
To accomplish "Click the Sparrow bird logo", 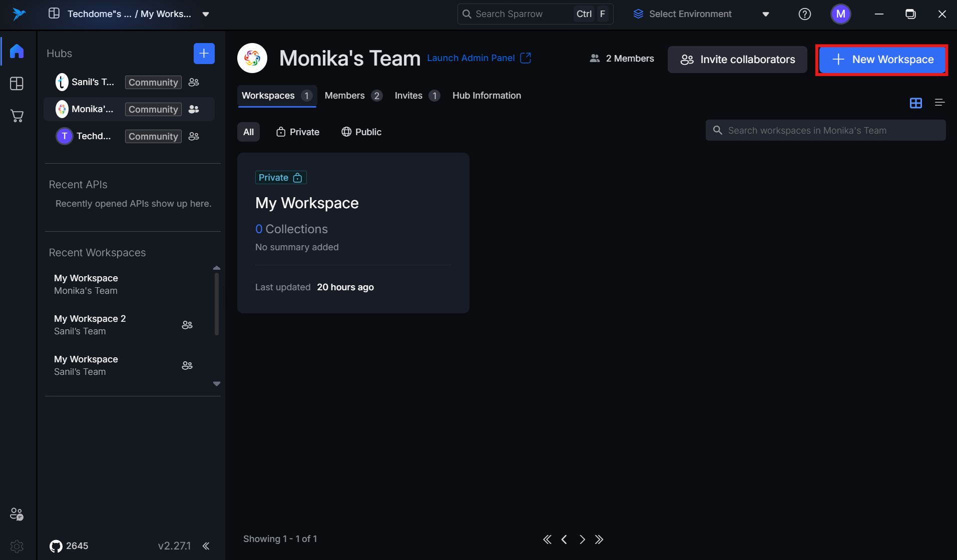I will point(19,14).
